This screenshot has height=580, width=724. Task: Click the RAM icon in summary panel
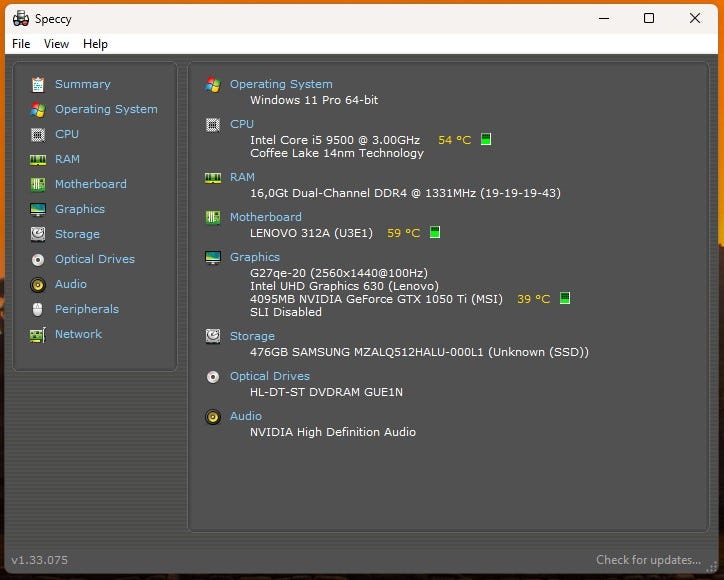(213, 178)
